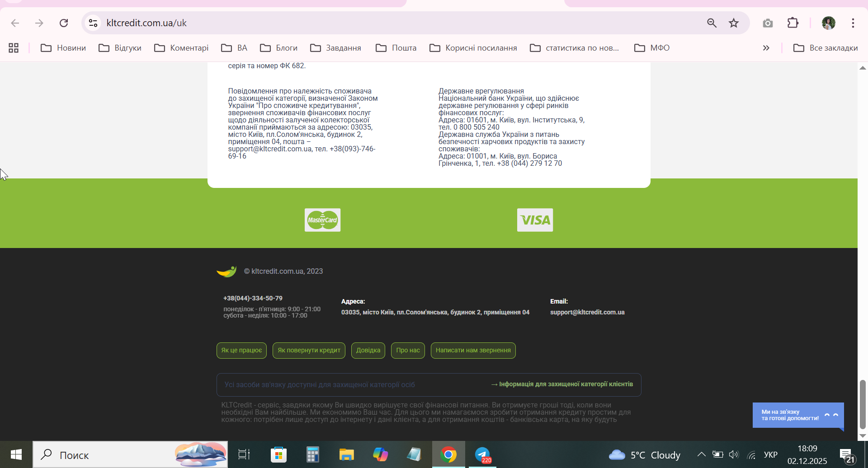Open File Explorer from taskbar
The height and width of the screenshot is (468, 868).
346,454
